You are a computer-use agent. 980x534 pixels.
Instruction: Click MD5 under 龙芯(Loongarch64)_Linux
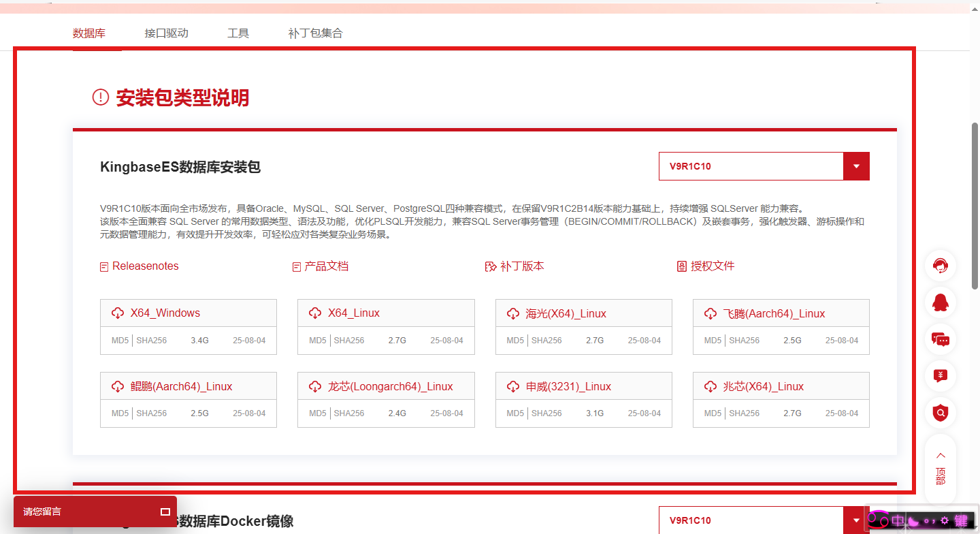tap(318, 413)
